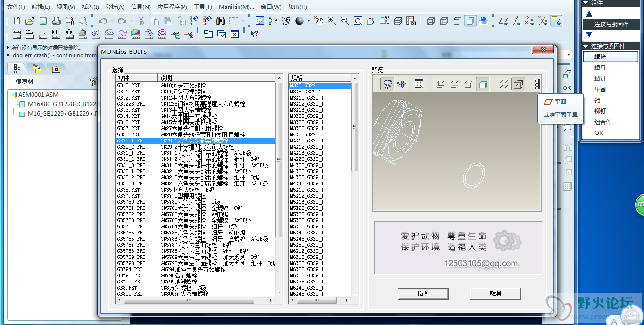This screenshot has width=644, height=325.
Task: Click the hammer settings icon in model tree
Action: coord(92,82)
